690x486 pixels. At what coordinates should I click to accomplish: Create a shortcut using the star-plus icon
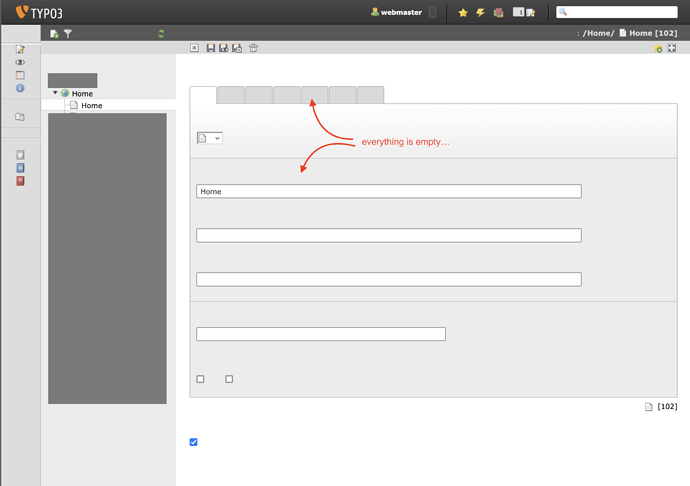pos(658,48)
